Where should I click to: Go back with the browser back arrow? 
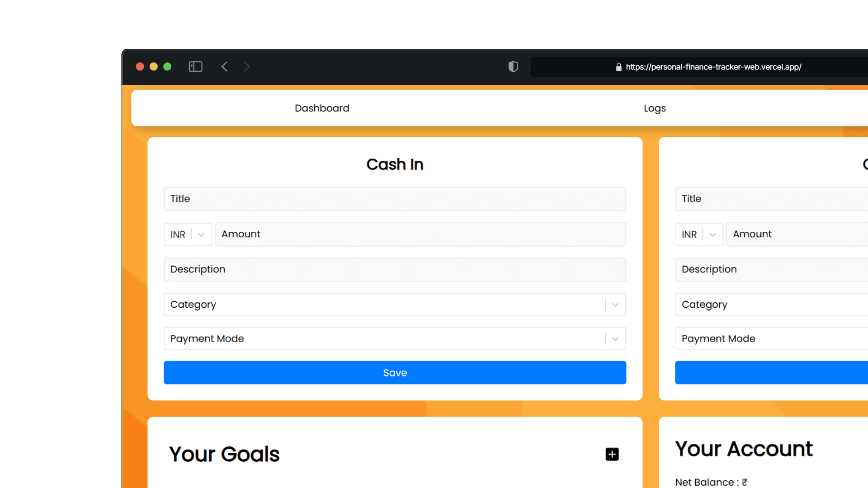coord(225,67)
